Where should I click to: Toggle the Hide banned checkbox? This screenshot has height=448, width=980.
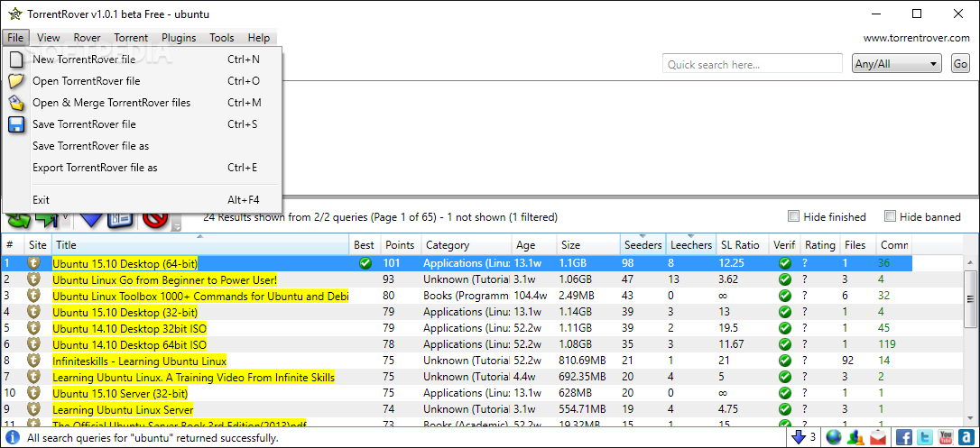click(890, 216)
